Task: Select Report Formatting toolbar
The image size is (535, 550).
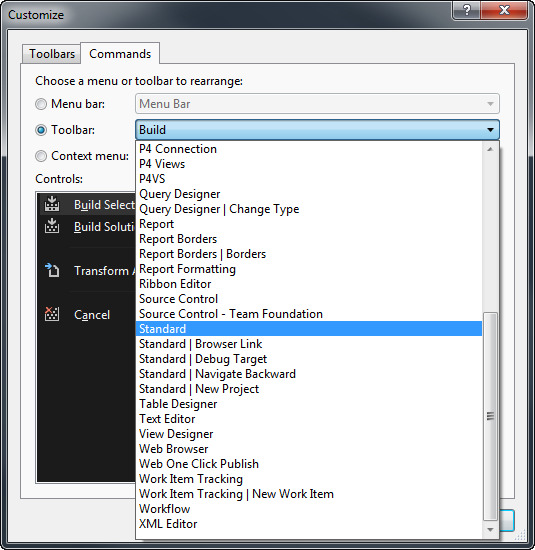Action: [309, 269]
